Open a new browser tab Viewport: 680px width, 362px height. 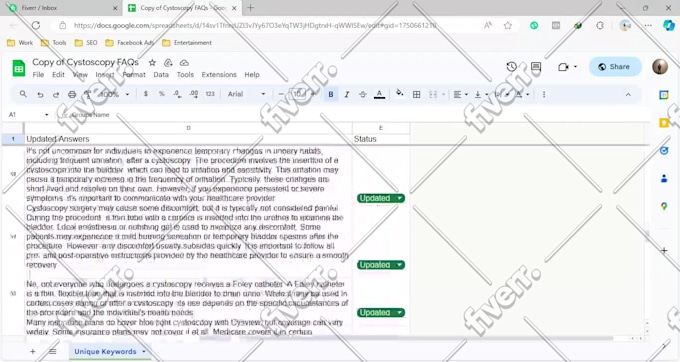pyautogui.click(x=250, y=8)
